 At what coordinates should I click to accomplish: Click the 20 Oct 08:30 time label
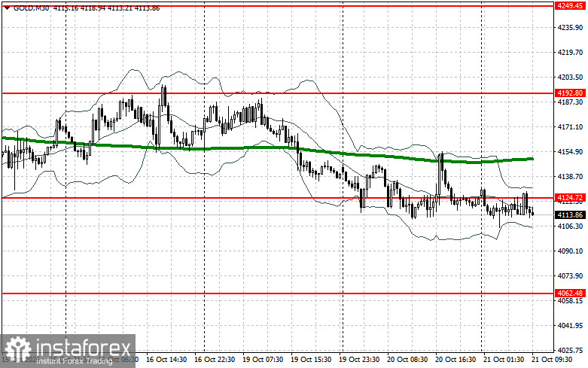[x=407, y=360]
